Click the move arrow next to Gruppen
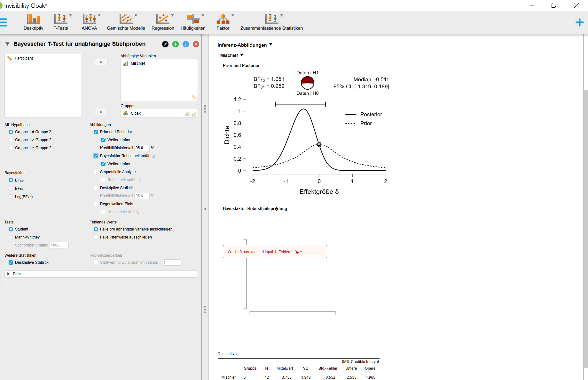 click(x=101, y=112)
